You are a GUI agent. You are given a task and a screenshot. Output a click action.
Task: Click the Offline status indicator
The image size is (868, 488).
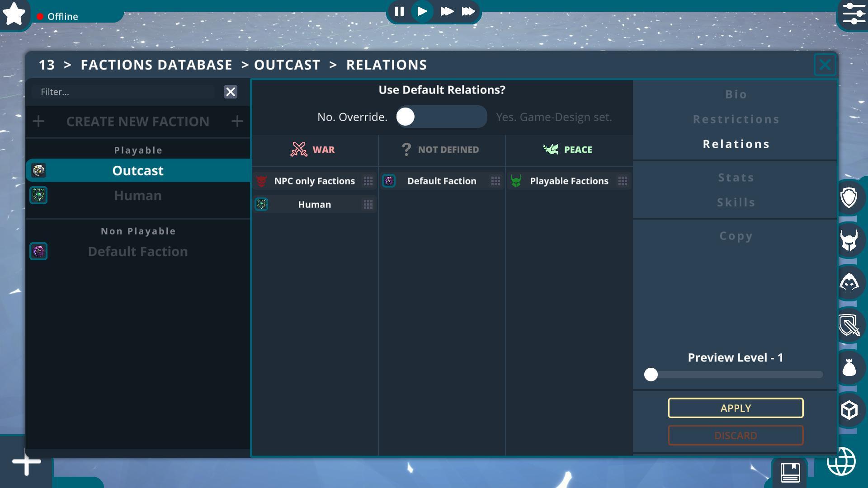pyautogui.click(x=57, y=17)
